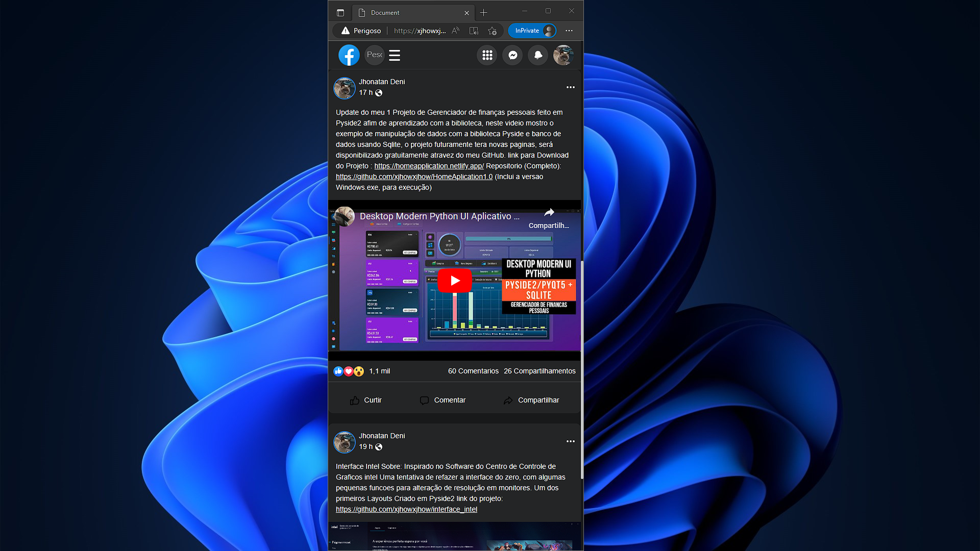Click the immersive reader icon
This screenshot has width=980, height=551.
pyautogui.click(x=474, y=31)
